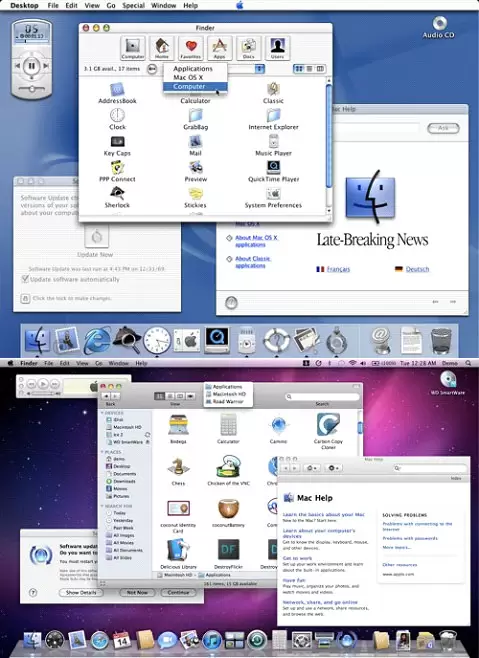Viewport: 479px width, 658px height.
Task: Click the Snow Leopard Finder Search field
Action: click(322, 396)
